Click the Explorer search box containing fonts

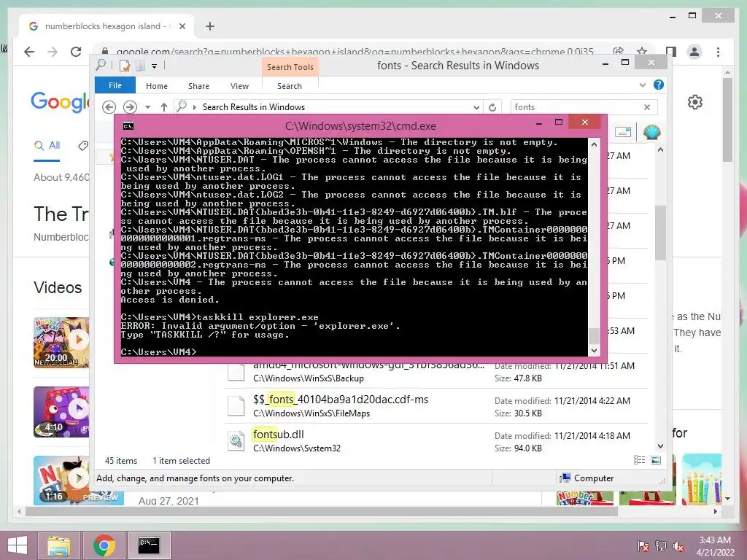point(576,107)
